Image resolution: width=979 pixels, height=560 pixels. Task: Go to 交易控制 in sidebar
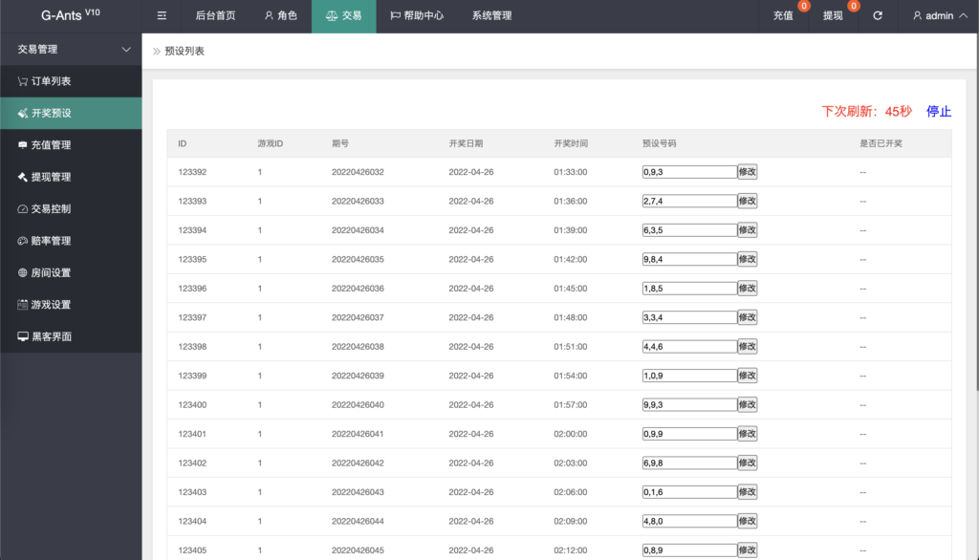click(51, 208)
